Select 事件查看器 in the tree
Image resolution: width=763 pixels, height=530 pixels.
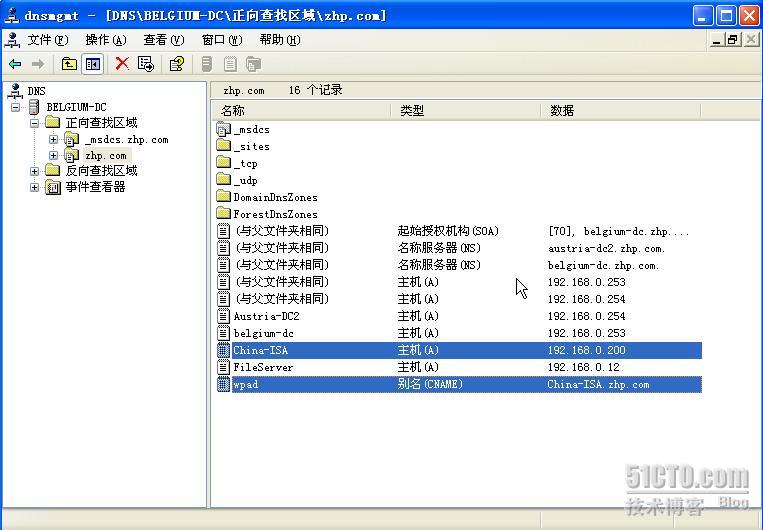(x=95, y=187)
